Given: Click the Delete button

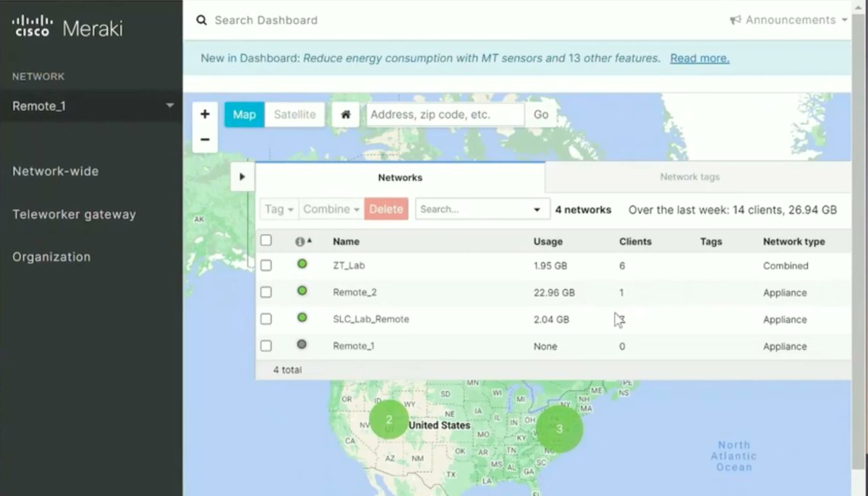Looking at the screenshot, I should tap(386, 209).
